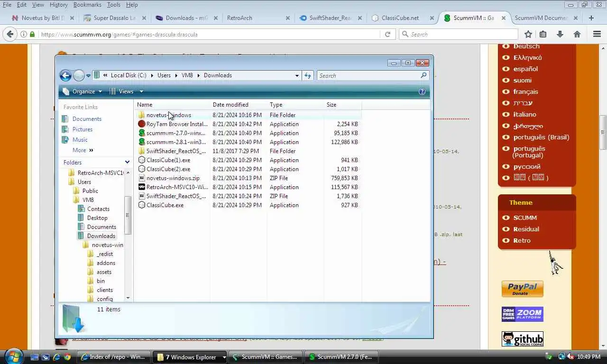Click the Explorer Back navigation arrow
Screen dimensions: 607x364
point(65,75)
